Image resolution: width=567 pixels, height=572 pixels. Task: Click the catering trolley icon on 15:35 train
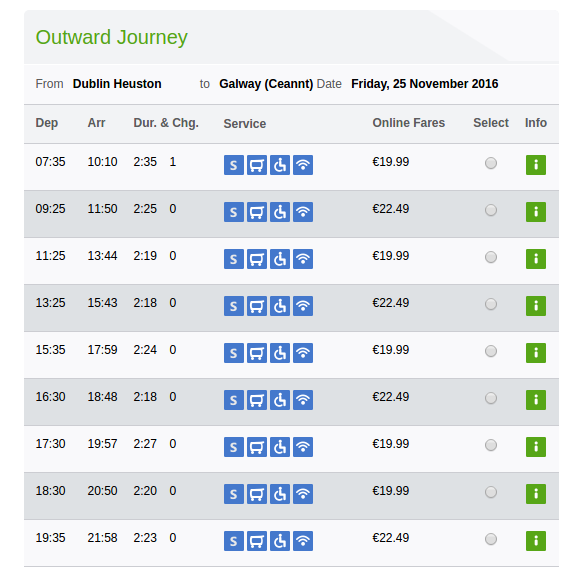(257, 353)
